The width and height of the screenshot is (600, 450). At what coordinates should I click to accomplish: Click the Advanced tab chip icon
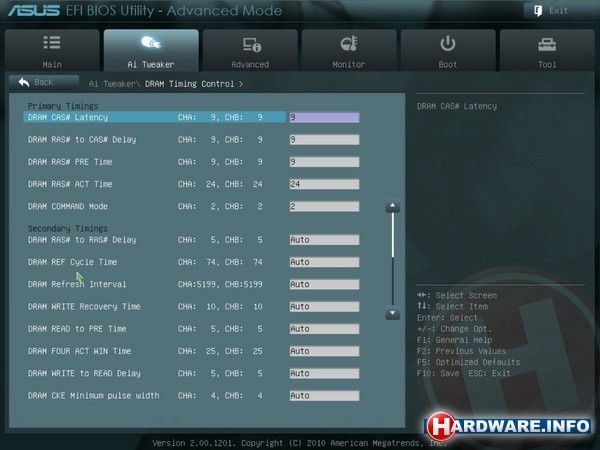250,44
